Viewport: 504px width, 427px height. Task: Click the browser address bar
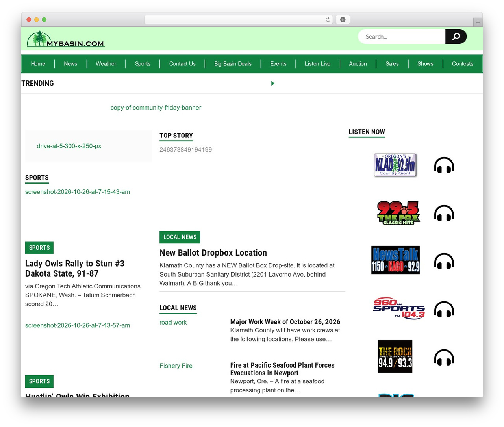(x=239, y=20)
